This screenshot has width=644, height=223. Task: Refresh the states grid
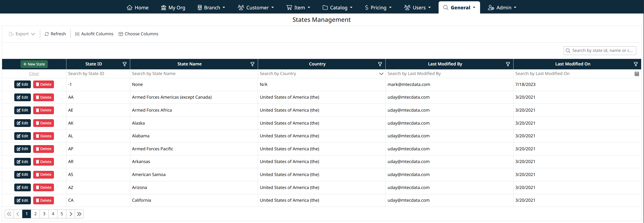55,34
